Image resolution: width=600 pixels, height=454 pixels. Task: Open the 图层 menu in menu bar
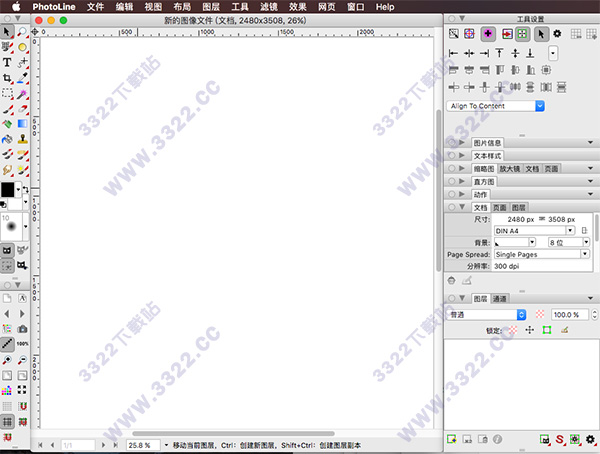(x=211, y=7)
